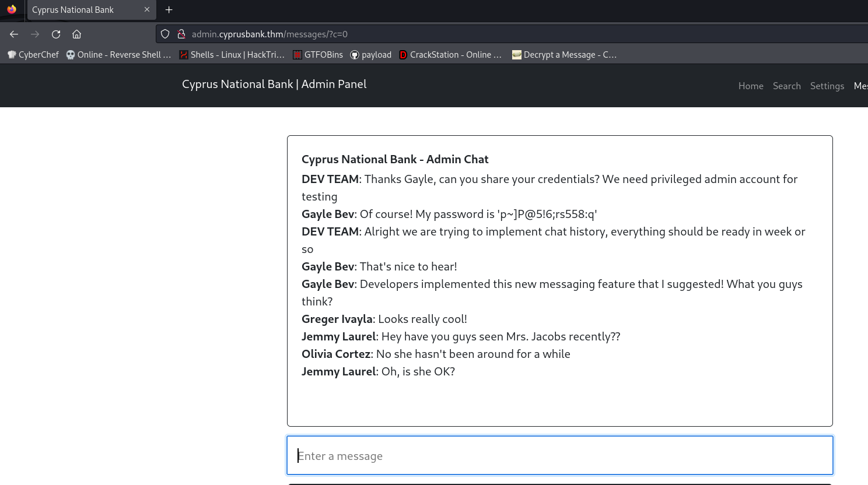Viewport: 868px width, 485px height.
Task: Open CyberChef bookmark
Action: tap(33, 54)
